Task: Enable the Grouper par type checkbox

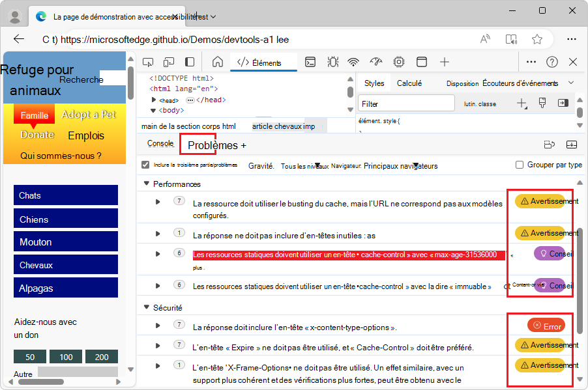Action: [520, 165]
